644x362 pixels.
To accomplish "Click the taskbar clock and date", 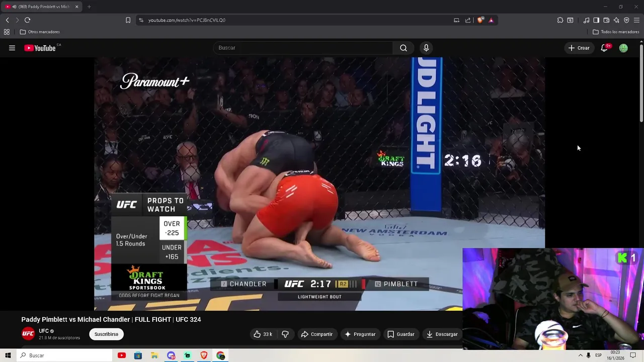I will (615, 355).
